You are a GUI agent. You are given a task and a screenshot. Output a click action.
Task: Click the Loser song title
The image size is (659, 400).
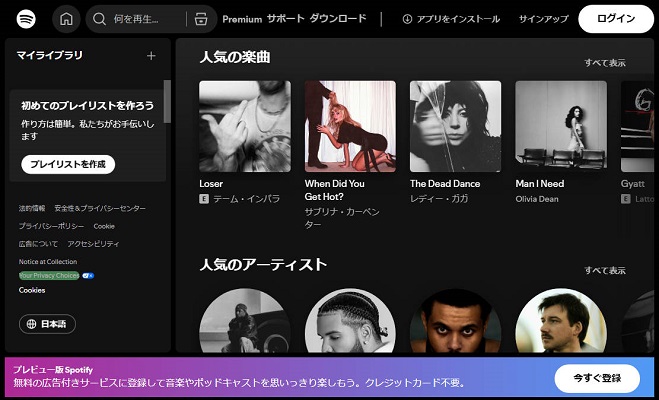(211, 184)
